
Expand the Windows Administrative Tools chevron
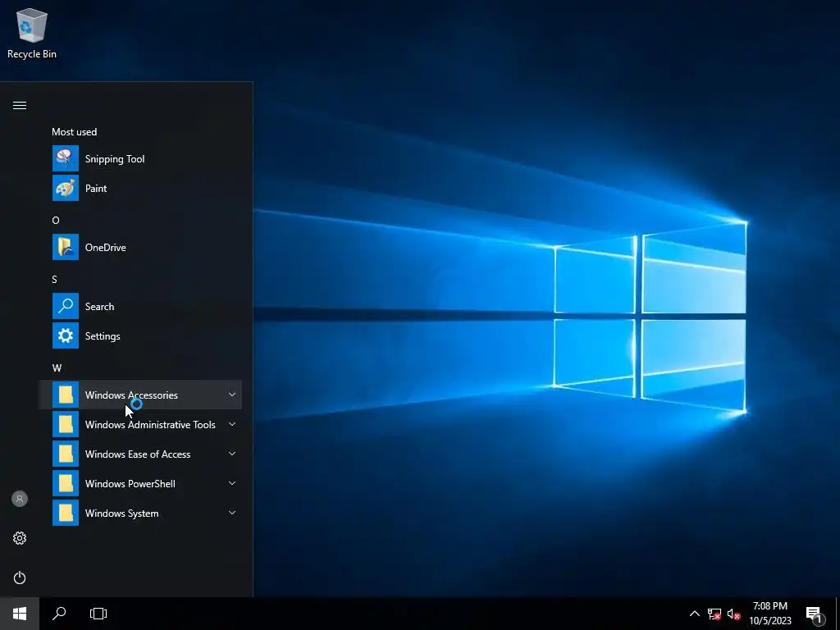(232, 424)
